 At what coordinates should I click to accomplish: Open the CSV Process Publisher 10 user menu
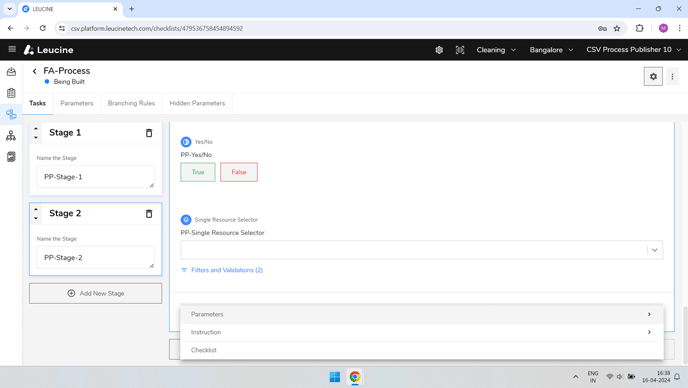(x=633, y=50)
